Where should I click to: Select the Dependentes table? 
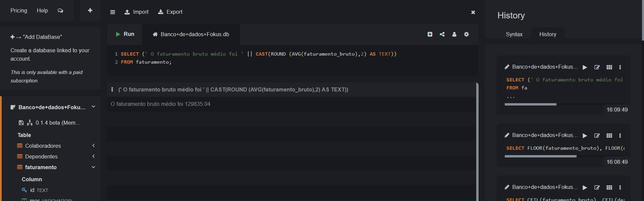point(41,156)
